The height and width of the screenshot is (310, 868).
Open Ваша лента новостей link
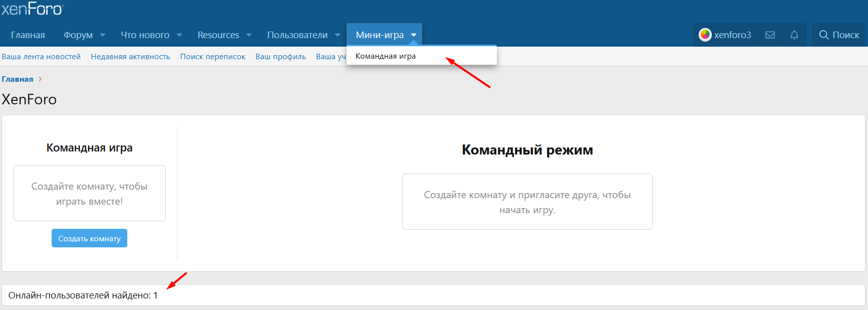click(41, 57)
